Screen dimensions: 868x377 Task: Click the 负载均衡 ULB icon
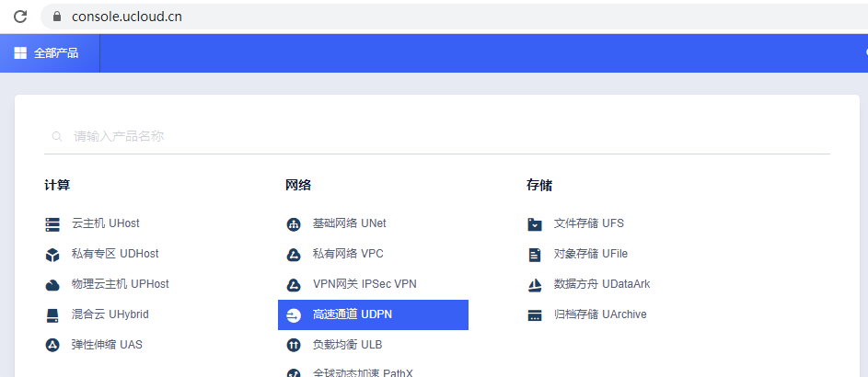click(294, 346)
